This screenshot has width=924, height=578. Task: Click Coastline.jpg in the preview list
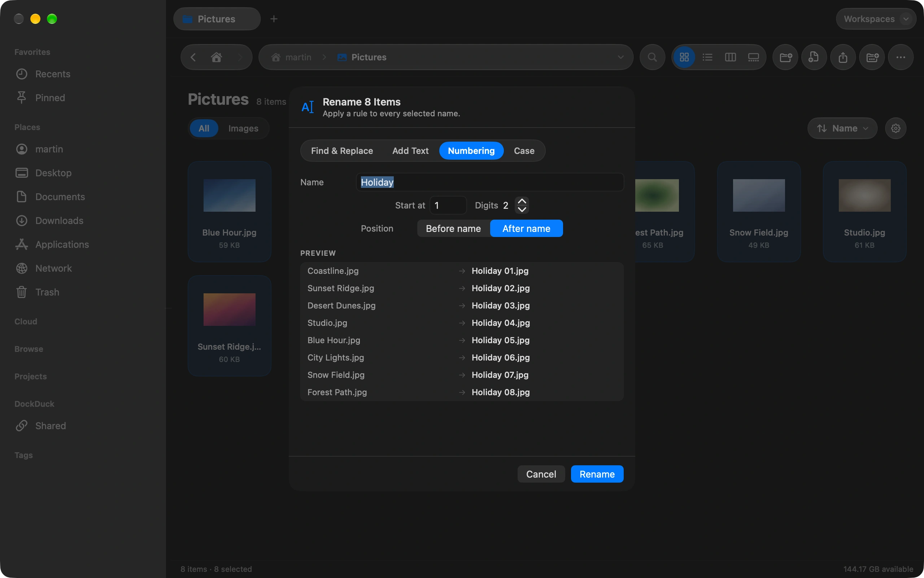[x=333, y=271]
